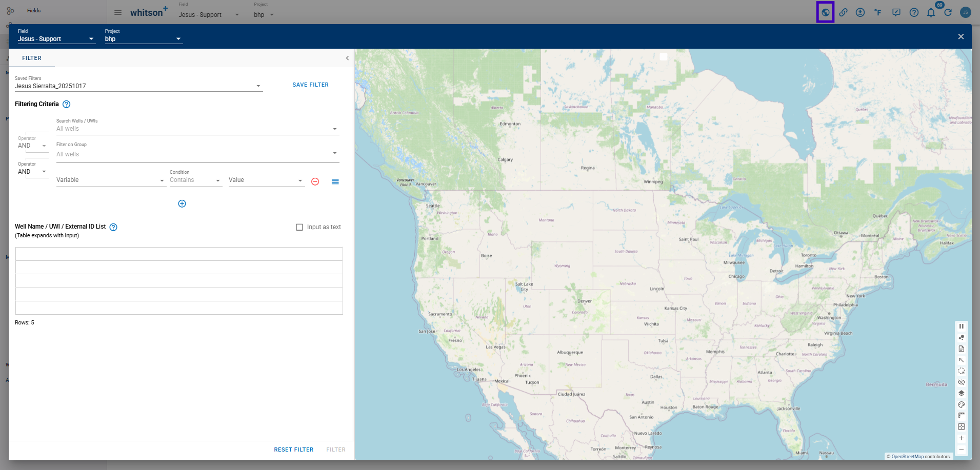Toggle the lasso selection tool on map

(962, 371)
